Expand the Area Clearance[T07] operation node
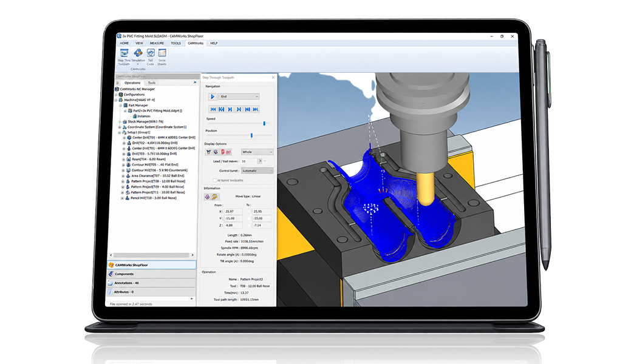 (x=123, y=176)
